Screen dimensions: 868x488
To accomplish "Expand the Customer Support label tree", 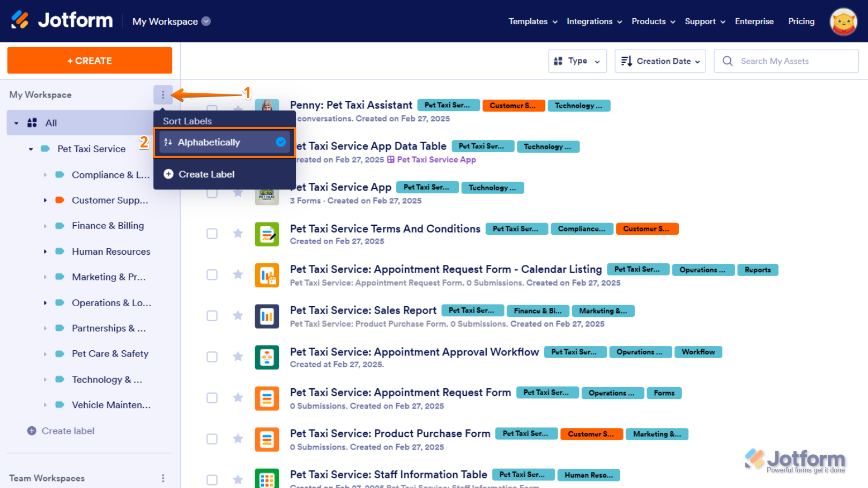I will pyautogui.click(x=45, y=201).
